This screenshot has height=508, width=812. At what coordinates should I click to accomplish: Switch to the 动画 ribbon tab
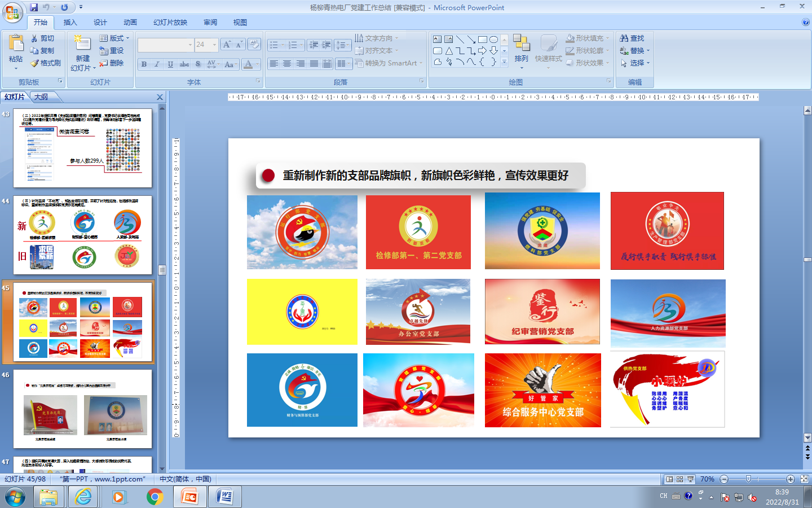[130, 23]
